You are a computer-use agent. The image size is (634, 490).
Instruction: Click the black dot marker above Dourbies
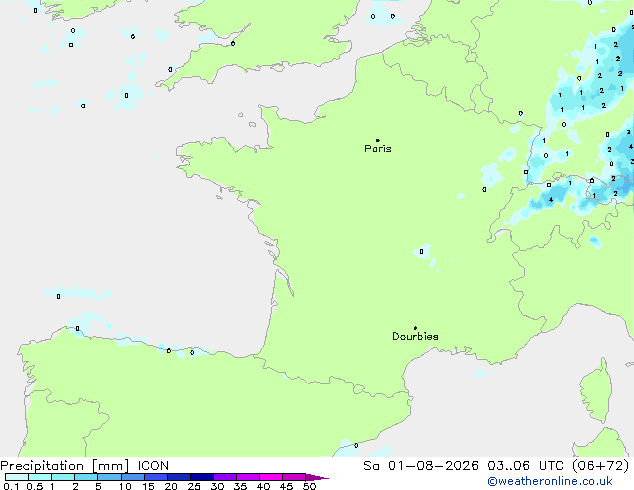coord(415,328)
